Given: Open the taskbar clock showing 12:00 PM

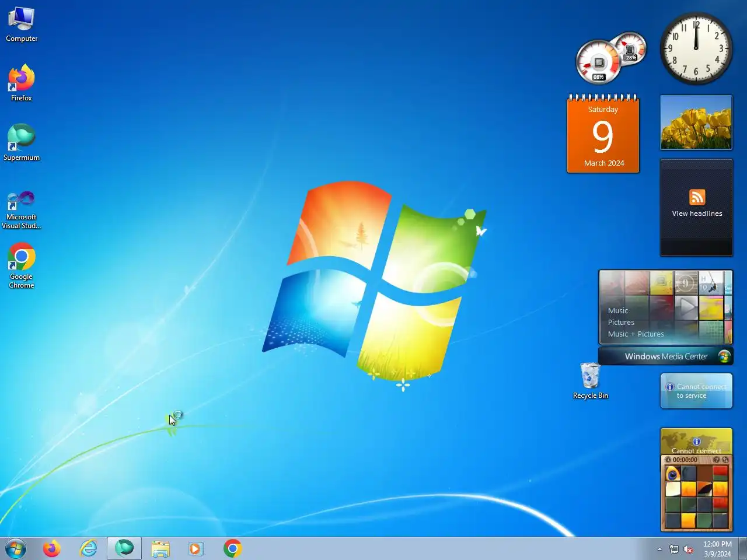Looking at the screenshot, I should [x=717, y=544].
